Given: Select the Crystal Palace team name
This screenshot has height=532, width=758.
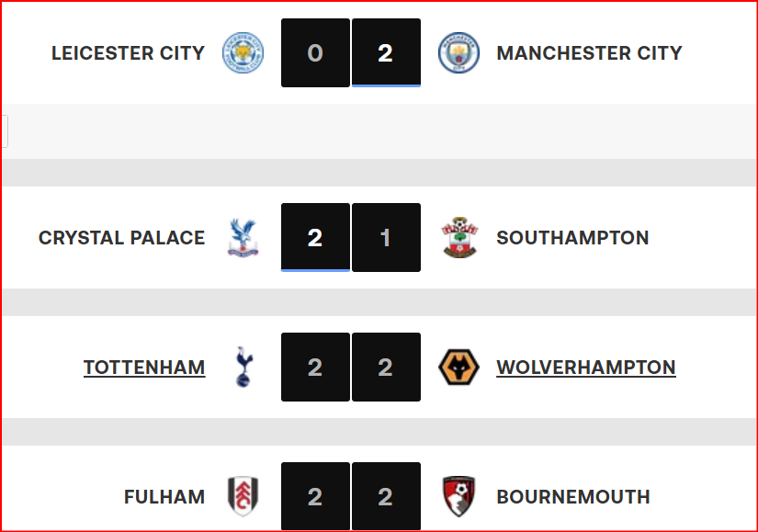Looking at the screenshot, I should pyautogui.click(x=121, y=238).
